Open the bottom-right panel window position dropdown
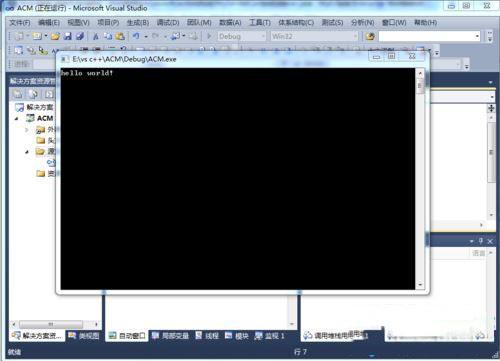The image size is (500, 361). (x=471, y=241)
